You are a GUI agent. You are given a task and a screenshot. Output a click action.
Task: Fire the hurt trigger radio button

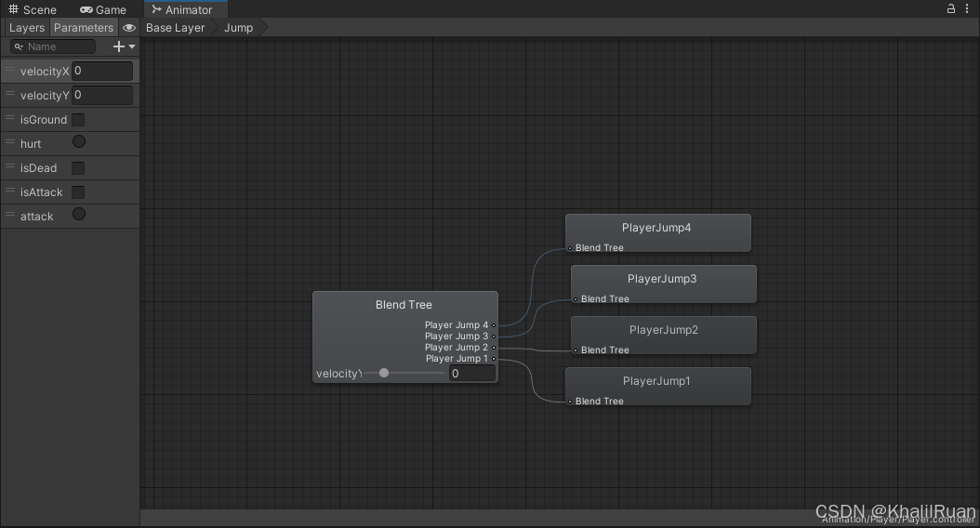pos(79,142)
